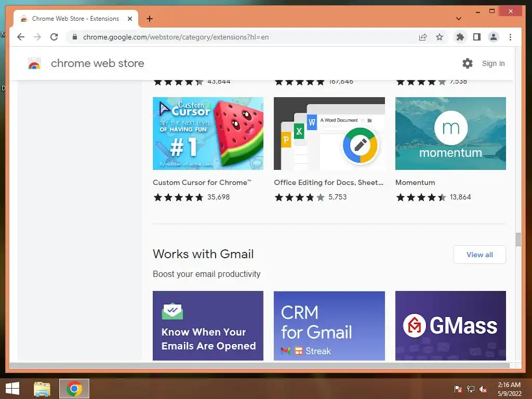Viewport: 532px width, 399px height.
Task: Click the Chrome taskbar icon
Action: point(74,389)
